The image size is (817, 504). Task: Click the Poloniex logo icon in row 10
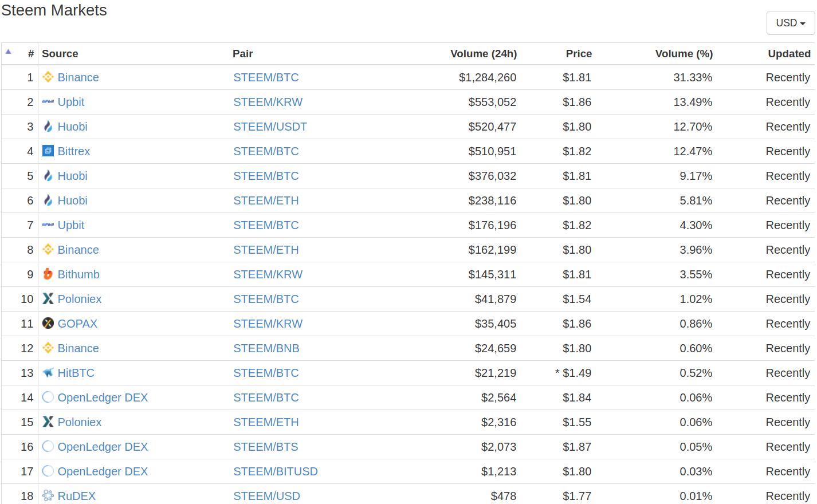pyautogui.click(x=48, y=298)
